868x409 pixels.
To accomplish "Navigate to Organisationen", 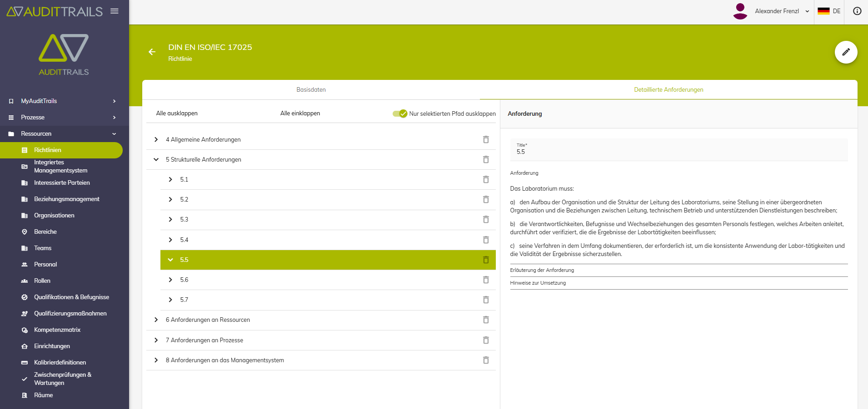I will [54, 215].
